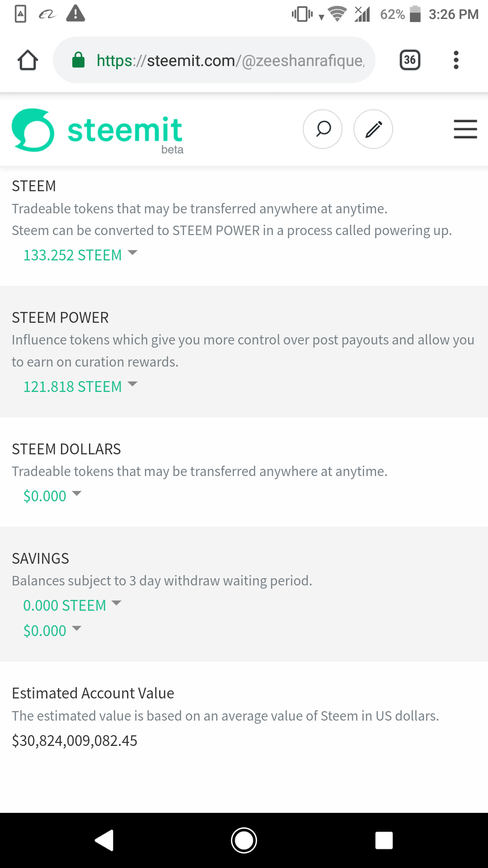Open the Steemit hamburger menu
Image resolution: width=488 pixels, height=868 pixels.
point(465,129)
